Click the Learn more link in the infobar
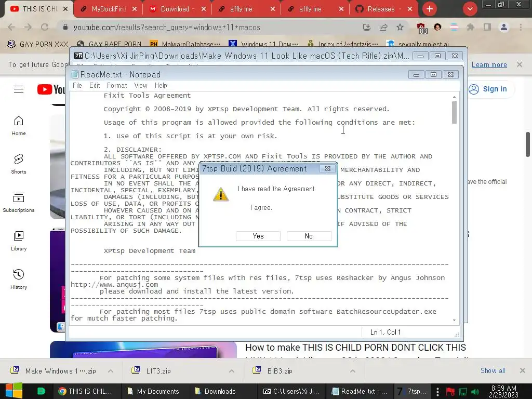 489,64
